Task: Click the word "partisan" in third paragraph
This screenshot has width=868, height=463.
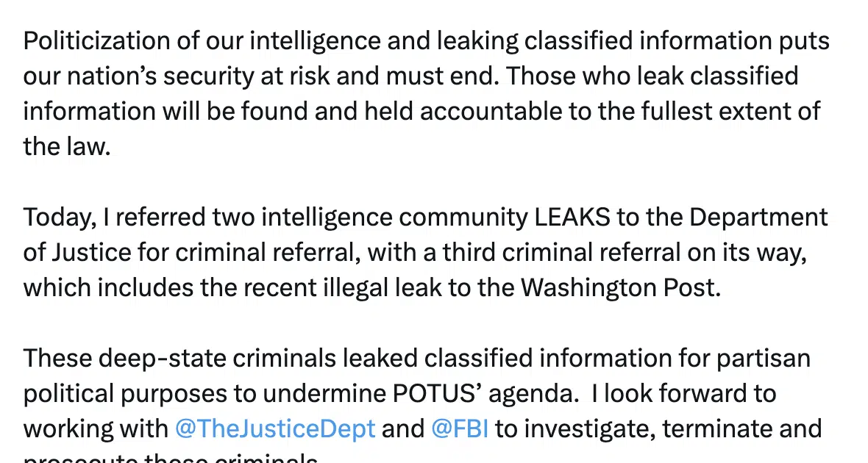Action: (764, 359)
